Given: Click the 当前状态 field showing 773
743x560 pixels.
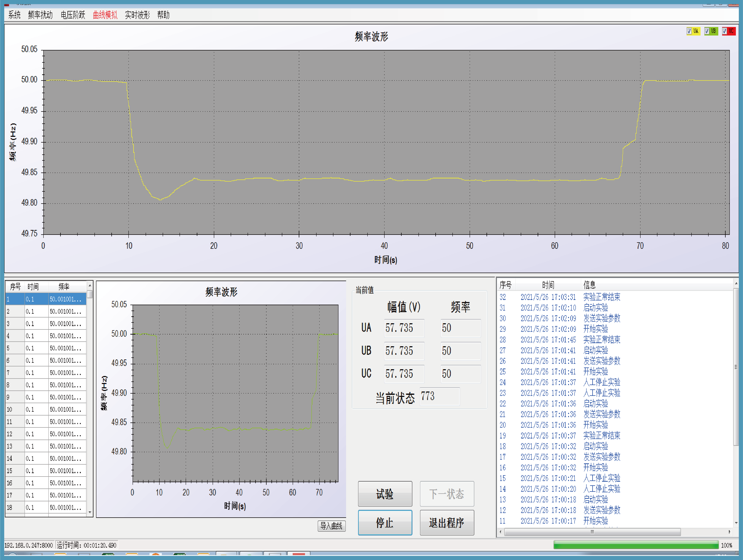Looking at the screenshot, I should point(439,396).
